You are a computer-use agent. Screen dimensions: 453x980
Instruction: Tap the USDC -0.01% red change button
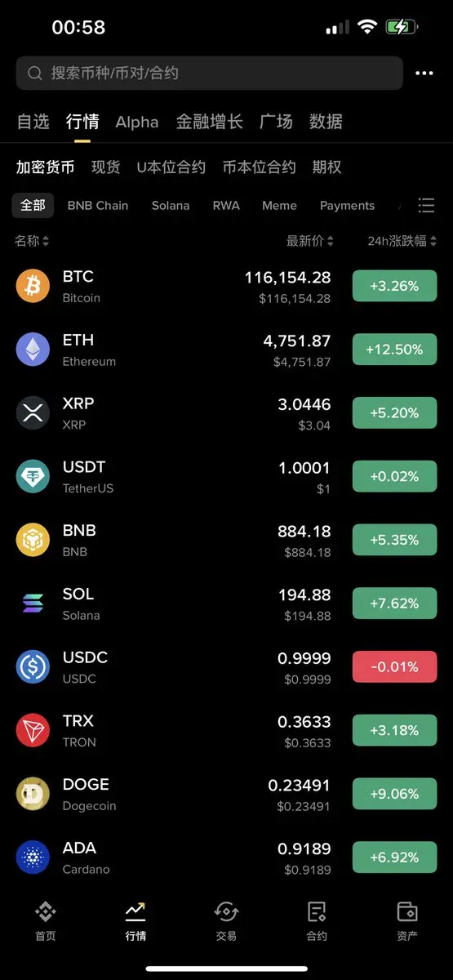tap(394, 667)
